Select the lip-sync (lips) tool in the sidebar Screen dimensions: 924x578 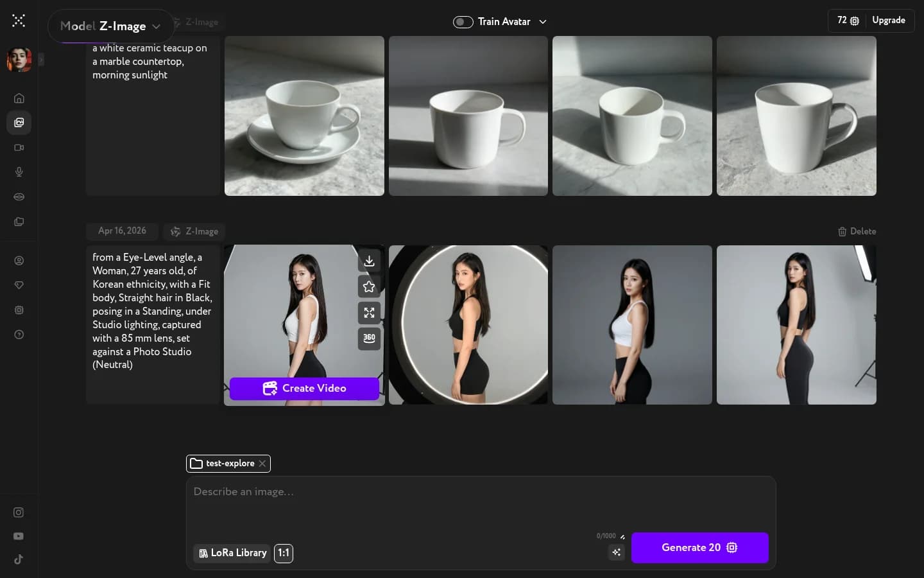19,197
